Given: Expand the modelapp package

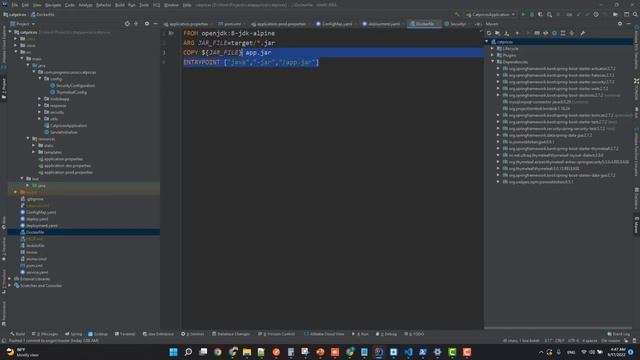Looking at the screenshot, I should [x=40, y=99].
